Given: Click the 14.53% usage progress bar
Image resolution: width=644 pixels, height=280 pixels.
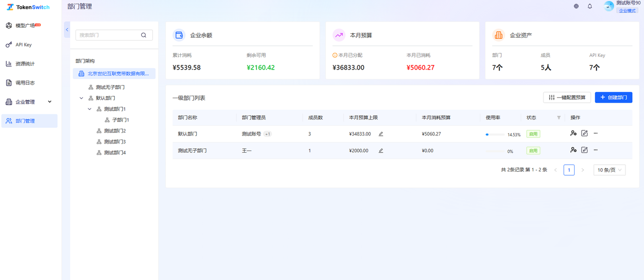Looking at the screenshot, I should pos(495,134).
